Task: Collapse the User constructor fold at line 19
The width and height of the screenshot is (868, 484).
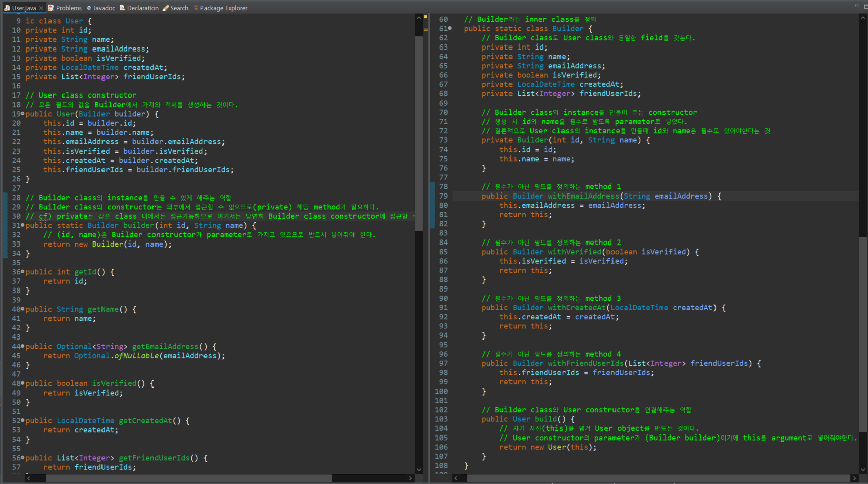Action: (x=23, y=114)
